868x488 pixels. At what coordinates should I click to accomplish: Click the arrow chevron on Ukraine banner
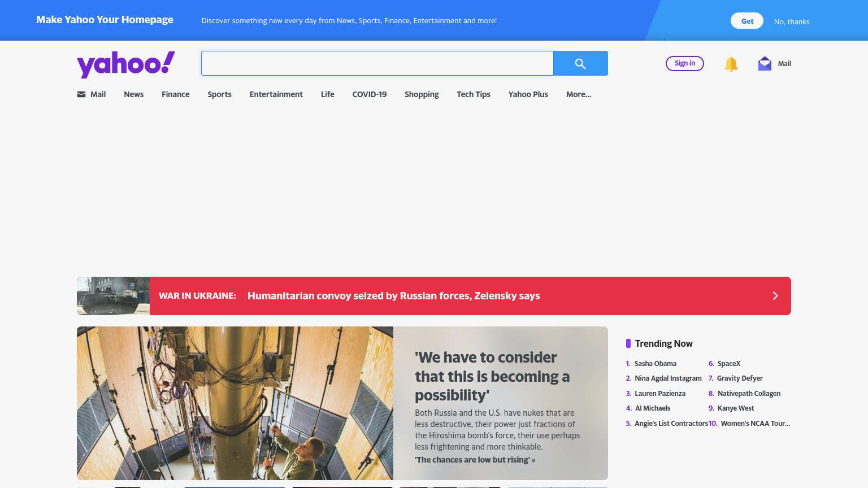(x=775, y=296)
